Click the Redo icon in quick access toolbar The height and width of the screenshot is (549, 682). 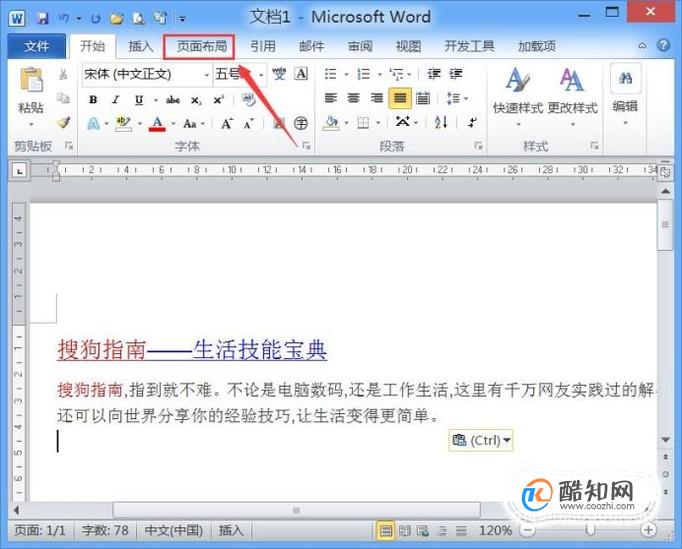tap(95, 19)
